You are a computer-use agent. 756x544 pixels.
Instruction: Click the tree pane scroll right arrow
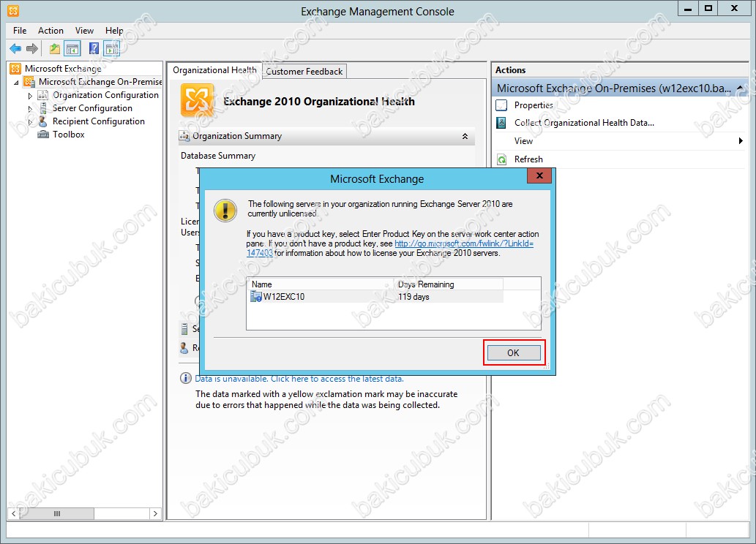[x=155, y=513]
